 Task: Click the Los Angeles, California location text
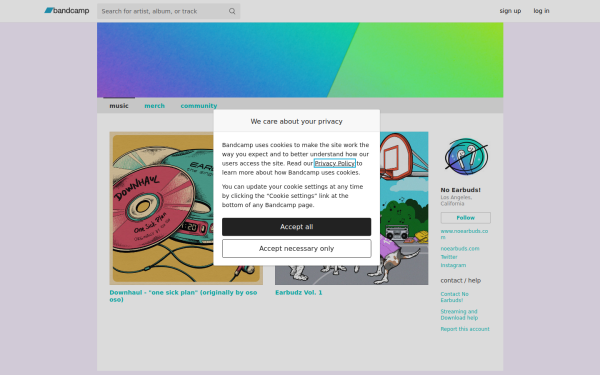pyautogui.click(x=456, y=201)
